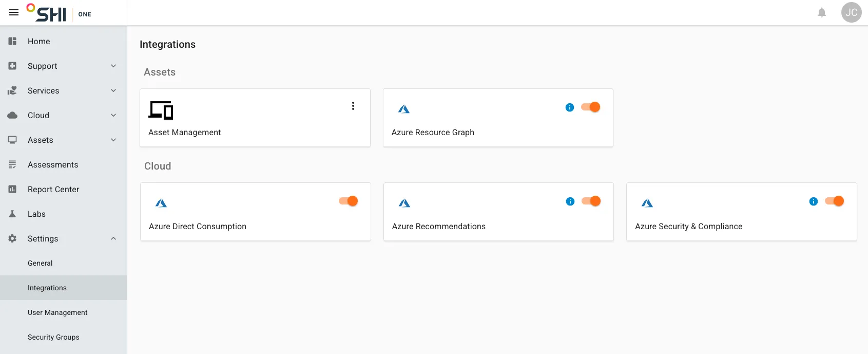Click the SHI ONE logo
This screenshot has height=354, width=868.
click(x=59, y=13)
